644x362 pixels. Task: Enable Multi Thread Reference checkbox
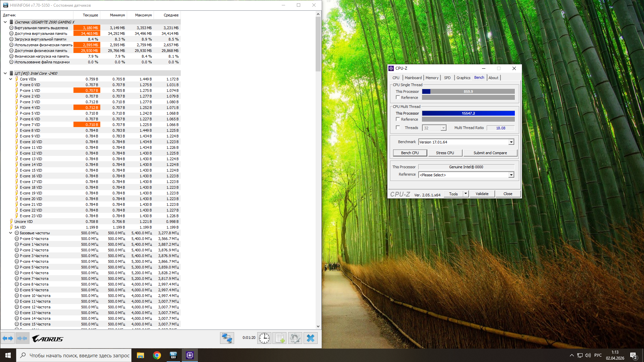pyautogui.click(x=398, y=119)
